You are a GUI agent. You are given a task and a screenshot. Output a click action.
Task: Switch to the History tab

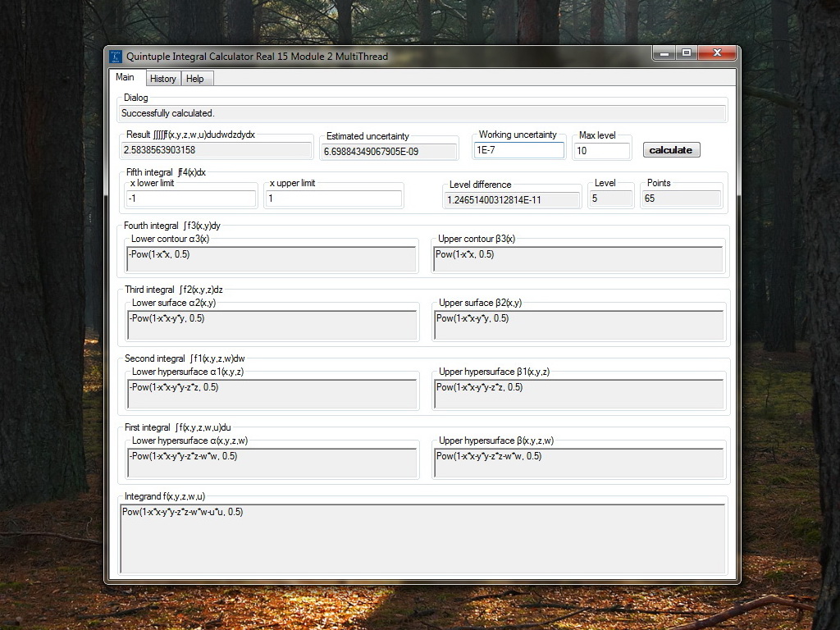[x=163, y=79]
